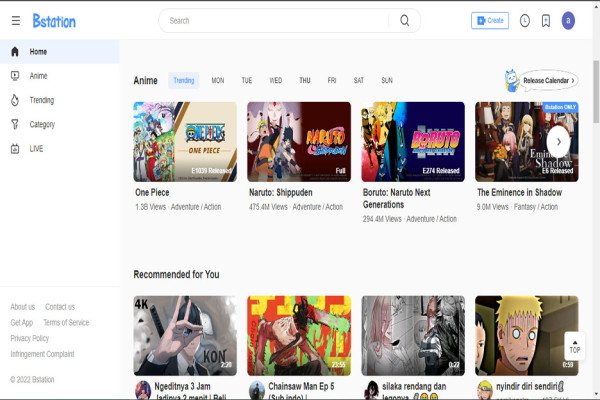
Task: Click the Home sidebar icon
Action: pyautogui.click(x=15, y=52)
